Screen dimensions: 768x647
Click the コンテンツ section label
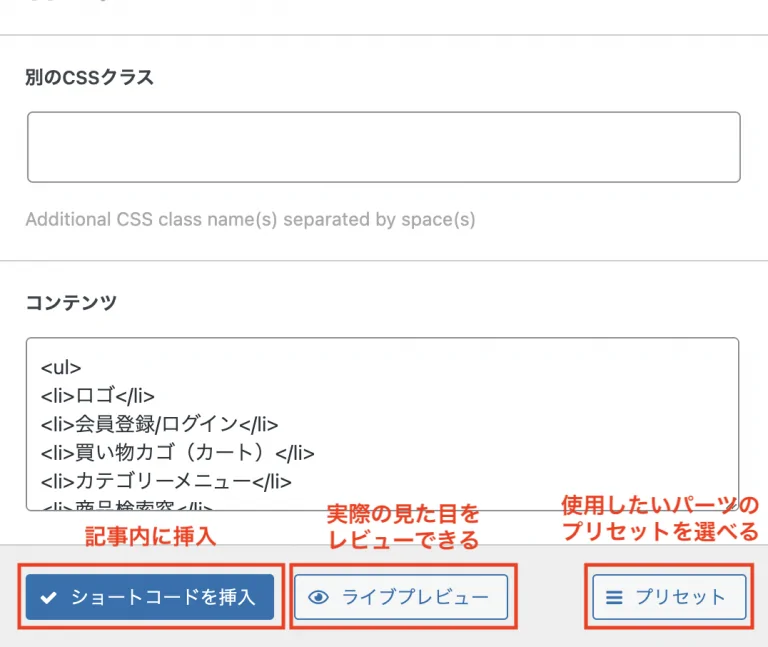pos(71,302)
